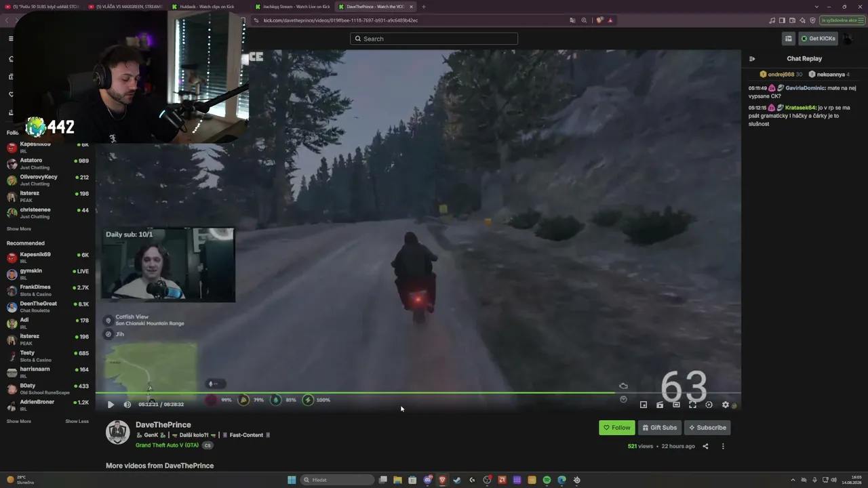Screen dimensions: 868x488
Task: Enable picture-in-picture mini player
Action: click(x=644, y=405)
